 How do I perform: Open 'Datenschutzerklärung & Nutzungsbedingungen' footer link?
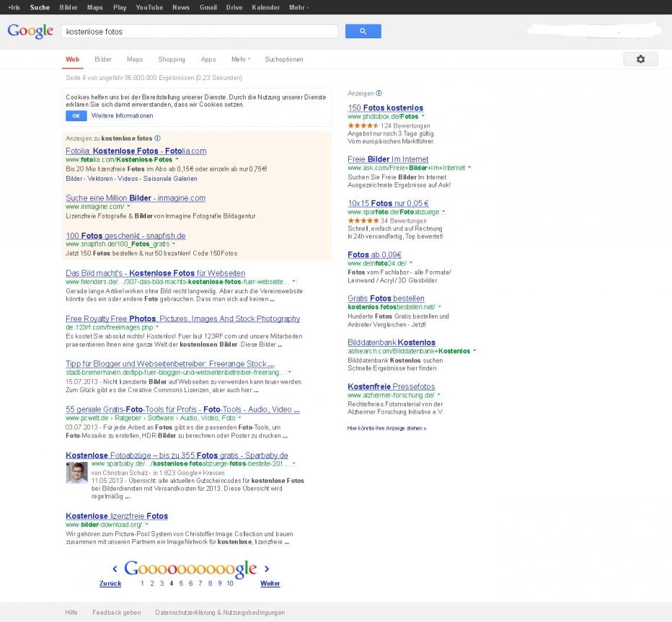pos(220,612)
